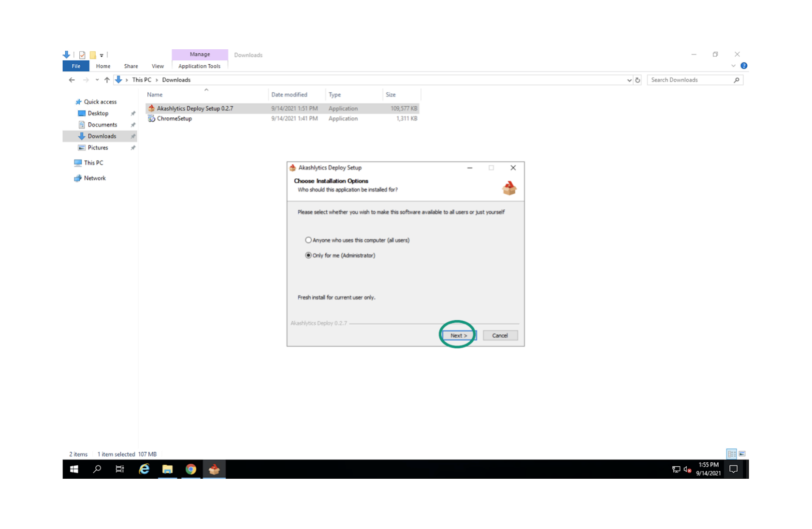
Task: Open the network status tray icon
Action: click(676, 470)
